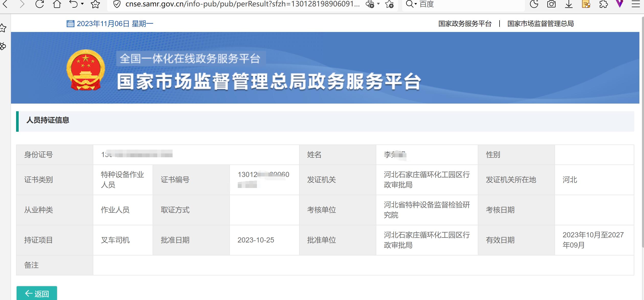Screen dimensions: 644x300
Task: Toggle dark mode with the moon icon
Action: point(534,4)
